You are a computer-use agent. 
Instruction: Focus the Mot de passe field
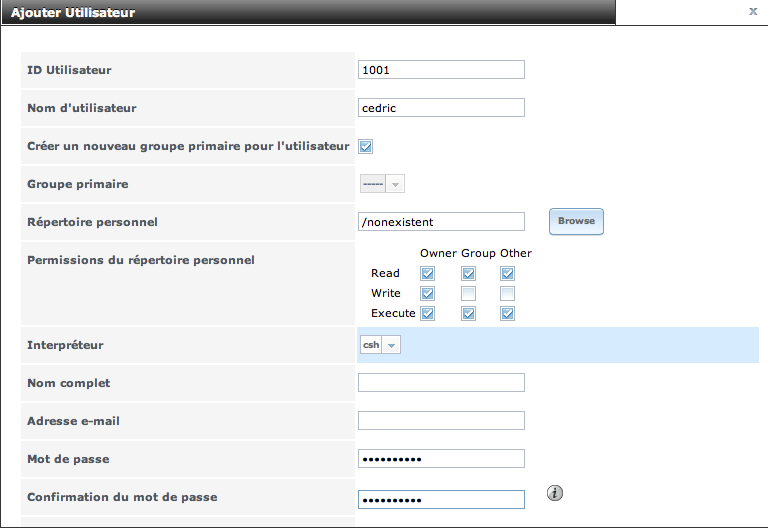tap(441, 459)
